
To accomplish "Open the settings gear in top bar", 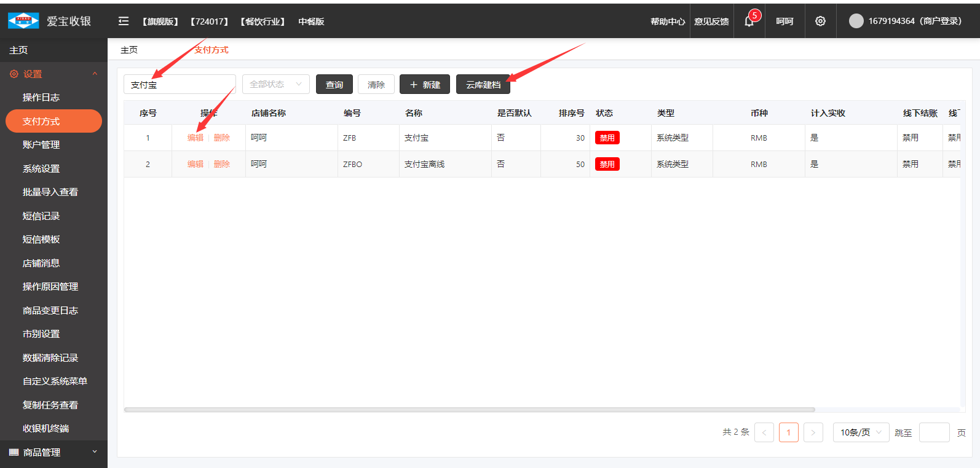I will pos(820,21).
